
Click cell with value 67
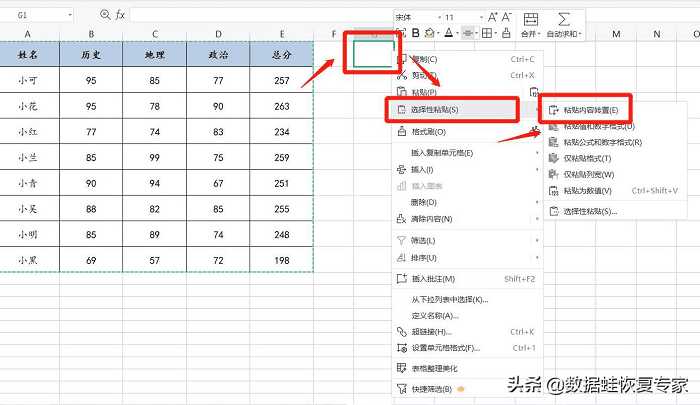(218, 184)
